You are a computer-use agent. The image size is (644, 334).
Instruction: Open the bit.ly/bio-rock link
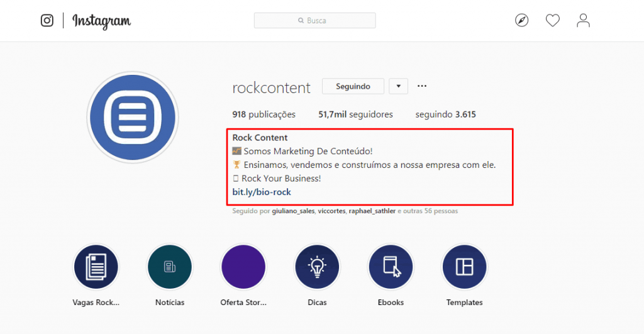coord(262,192)
